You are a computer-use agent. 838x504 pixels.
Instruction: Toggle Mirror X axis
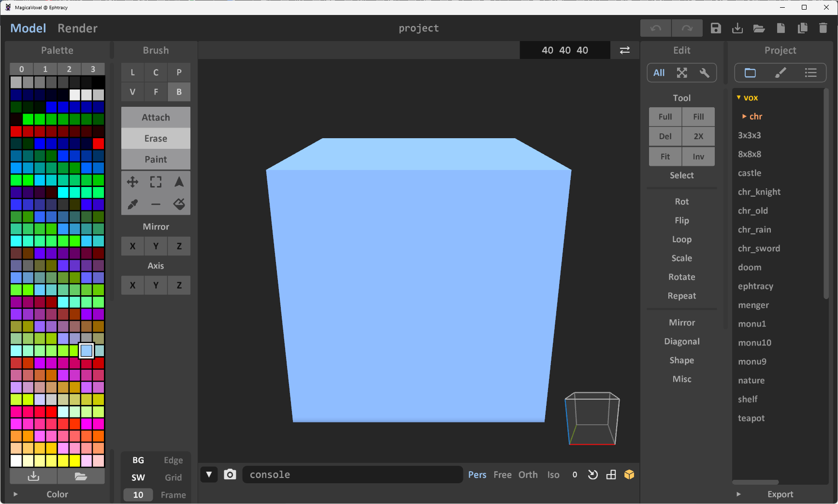coord(132,246)
